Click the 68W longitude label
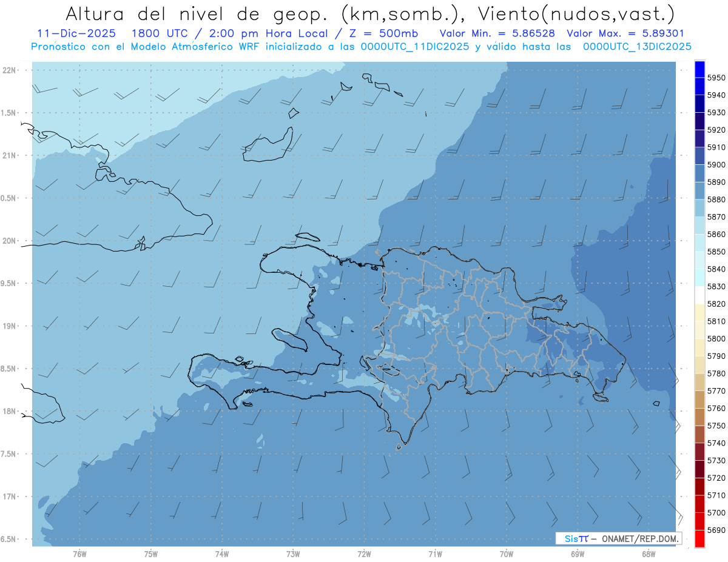Viewport: 728px width, 562px height. [x=649, y=554]
